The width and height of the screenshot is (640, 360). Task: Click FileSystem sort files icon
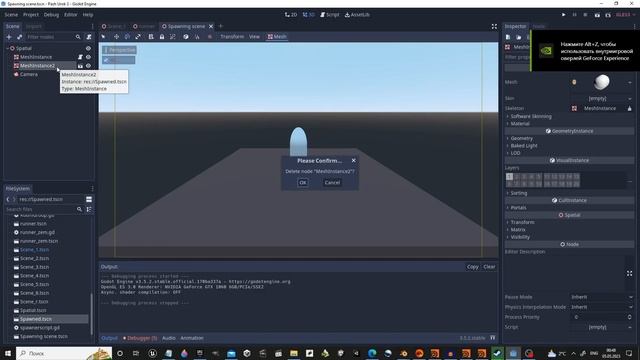89,209
